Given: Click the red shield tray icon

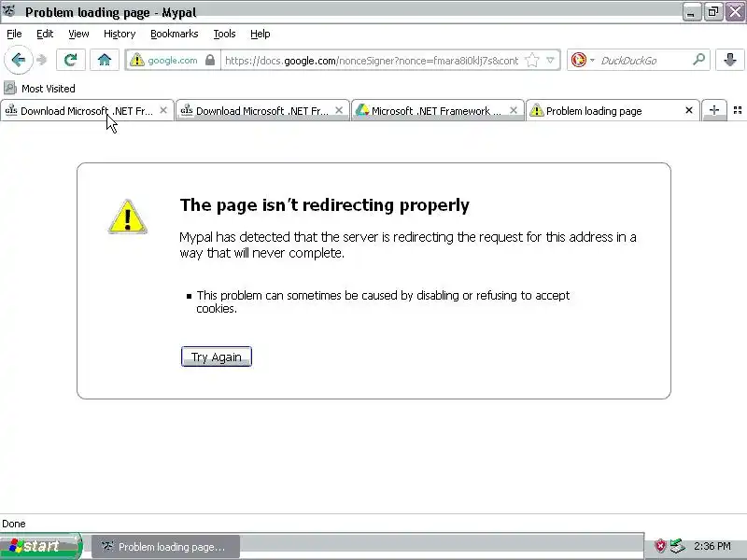Looking at the screenshot, I should click(660, 546).
